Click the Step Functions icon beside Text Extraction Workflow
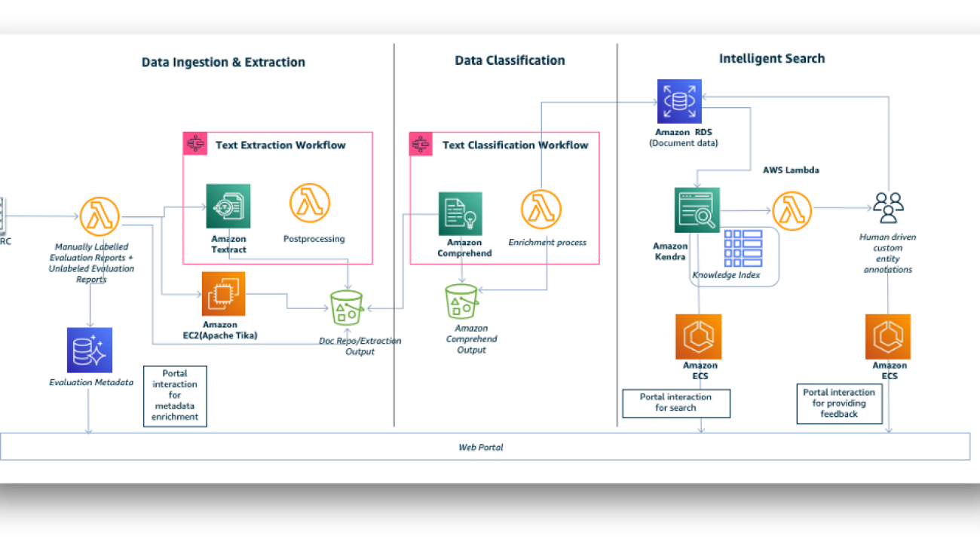Viewport: 980px width, 551px height. tap(195, 144)
